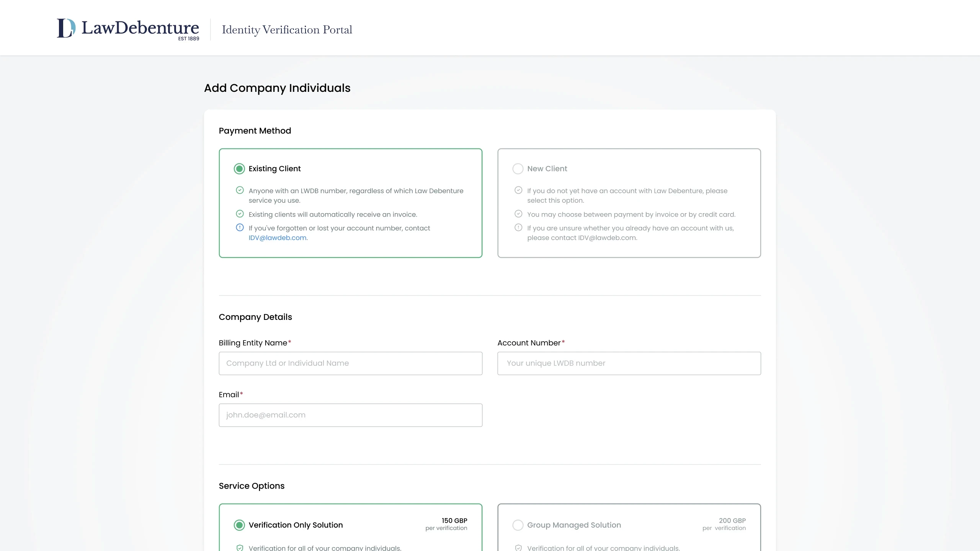Focus the Billing Entity Name field
This screenshot has height=551, width=980.
tap(350, 363)
